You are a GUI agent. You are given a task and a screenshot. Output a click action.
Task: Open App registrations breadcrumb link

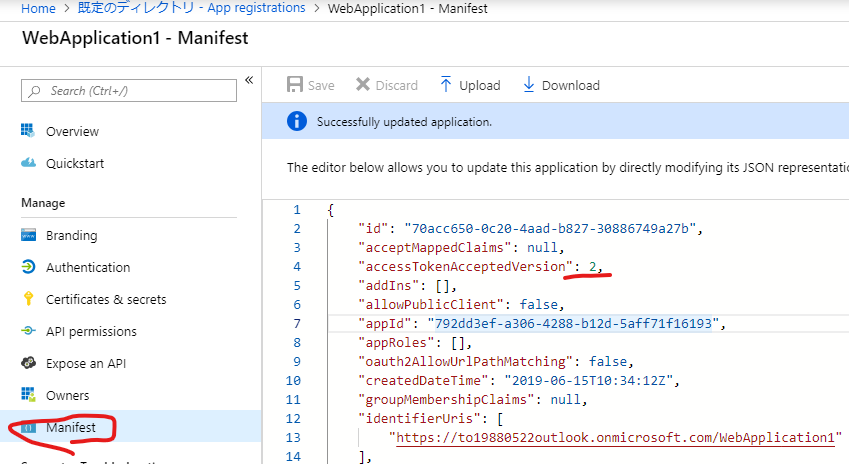[191, 8]
